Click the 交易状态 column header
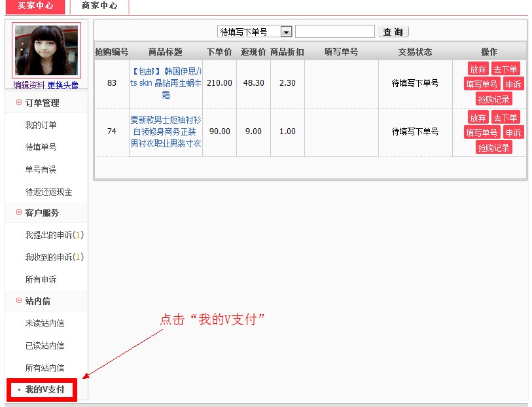 click(416, 52)
